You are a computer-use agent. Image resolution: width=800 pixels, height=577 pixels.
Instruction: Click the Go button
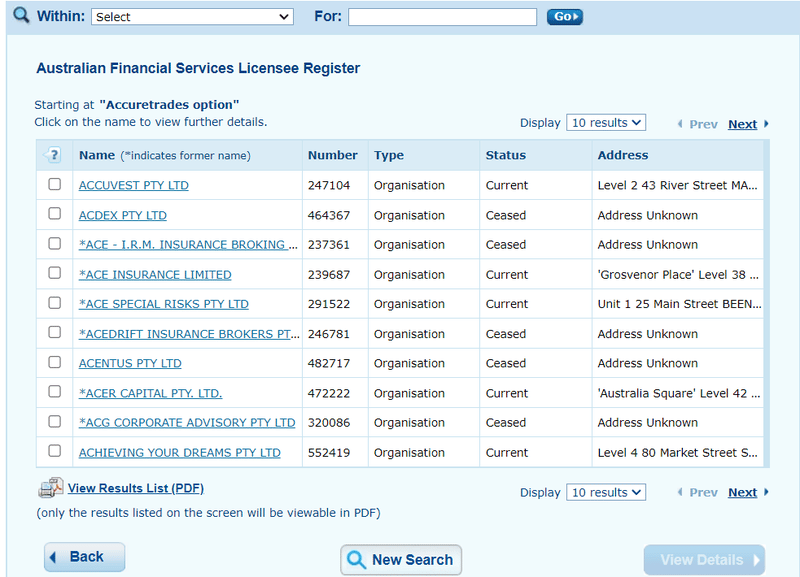pos(564,17)
